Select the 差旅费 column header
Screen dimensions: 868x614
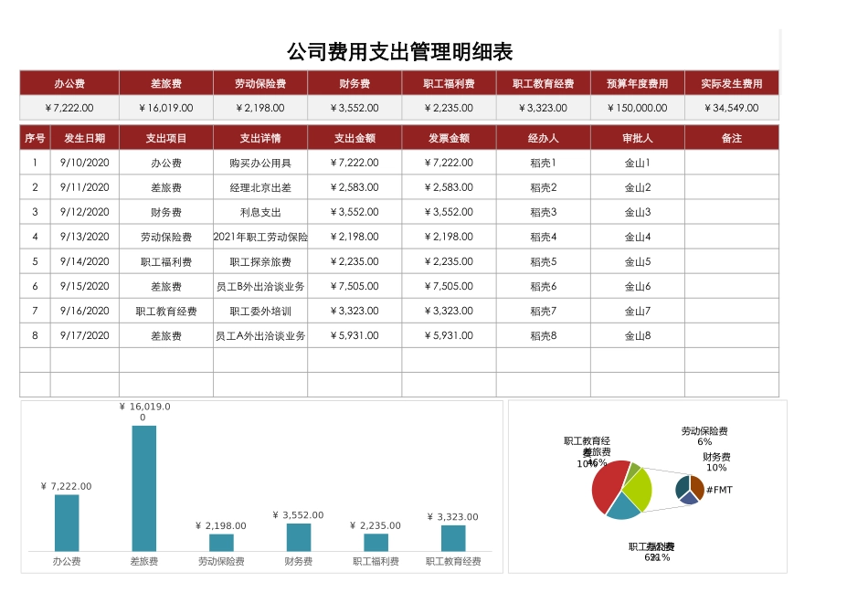coord(167,82)
